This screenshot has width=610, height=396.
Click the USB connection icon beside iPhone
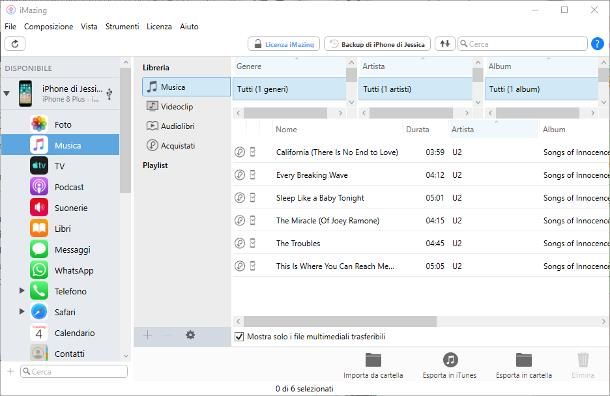click(109, 93)
